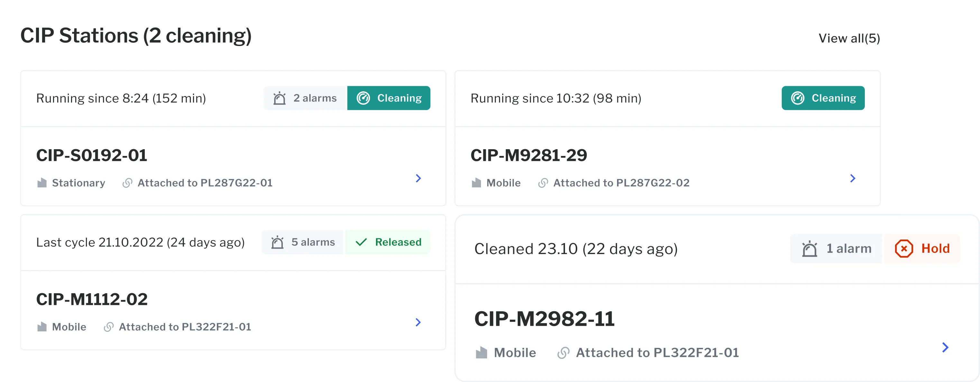The image size is (980, 382).
Task: Click the Hold status badge
Action: [x=922, y=249]
